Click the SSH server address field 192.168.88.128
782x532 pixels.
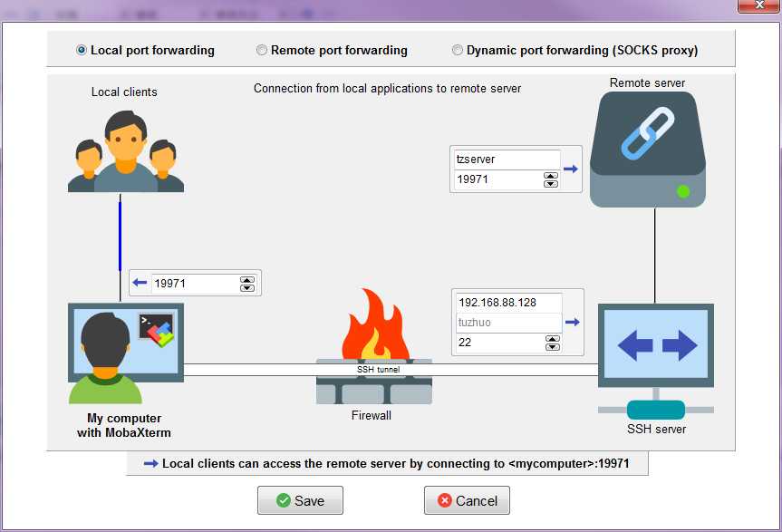pos(508,303)
